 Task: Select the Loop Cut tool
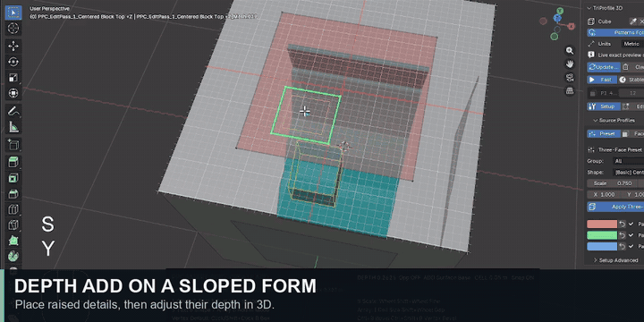[13, 209]
